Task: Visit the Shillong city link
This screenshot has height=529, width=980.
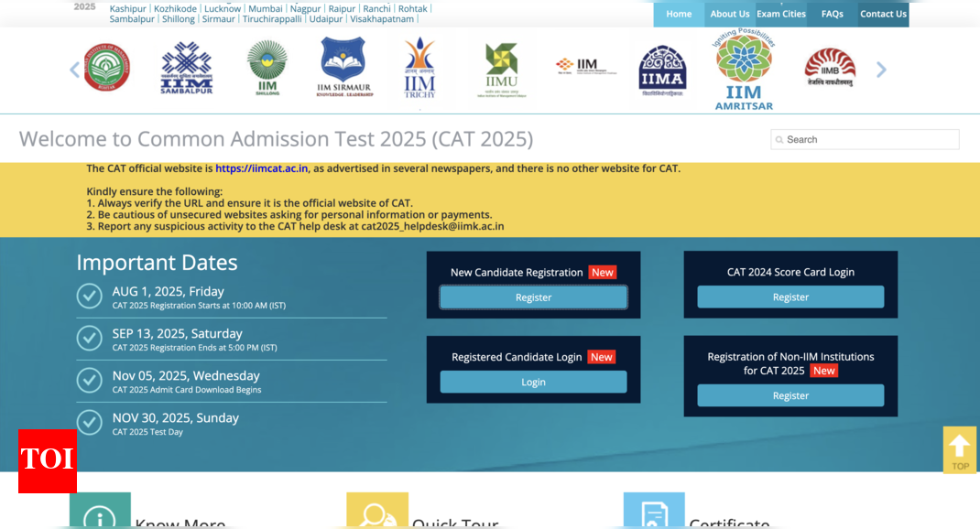Action: pyautogui.click(x=178, y=19)
